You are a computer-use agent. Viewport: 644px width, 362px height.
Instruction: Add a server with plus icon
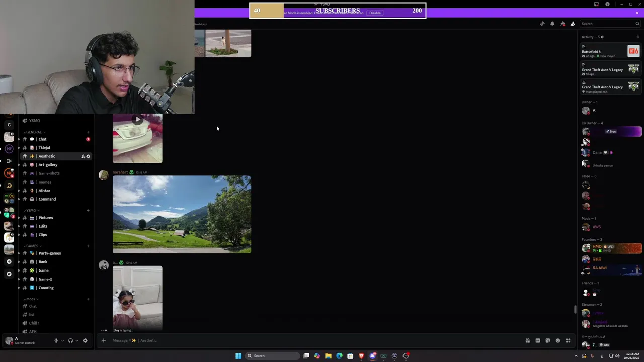click(9, 261)
